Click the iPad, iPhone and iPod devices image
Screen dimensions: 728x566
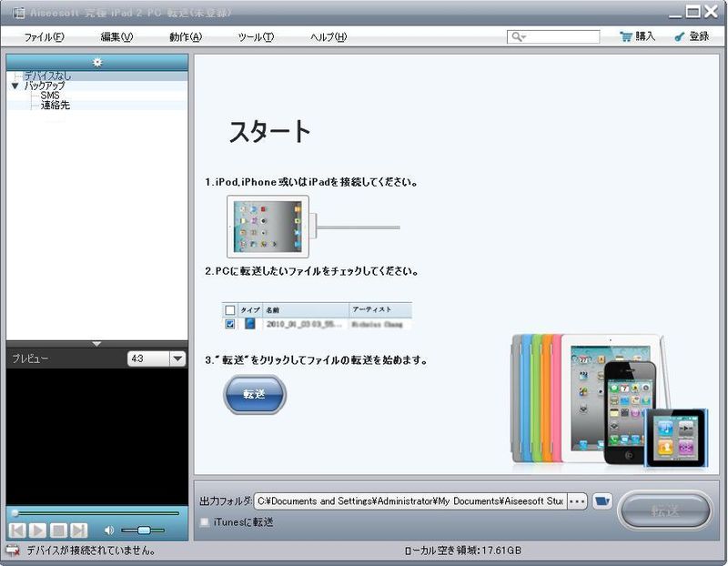pyautogui.click(x=609, y=400)
